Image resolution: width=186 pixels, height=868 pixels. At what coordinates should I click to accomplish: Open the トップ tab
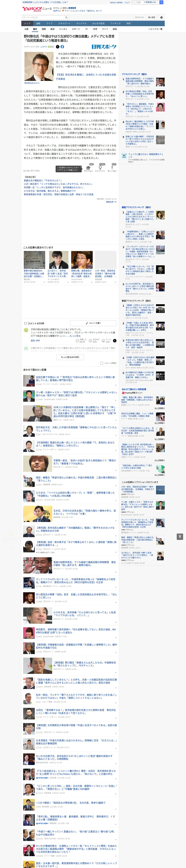[27, 24]
